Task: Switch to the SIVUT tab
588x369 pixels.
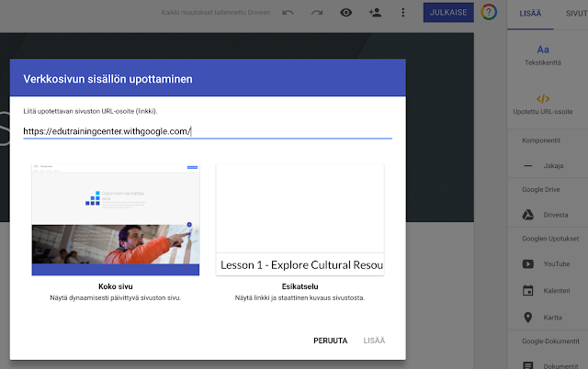Action: pos(574,13)
